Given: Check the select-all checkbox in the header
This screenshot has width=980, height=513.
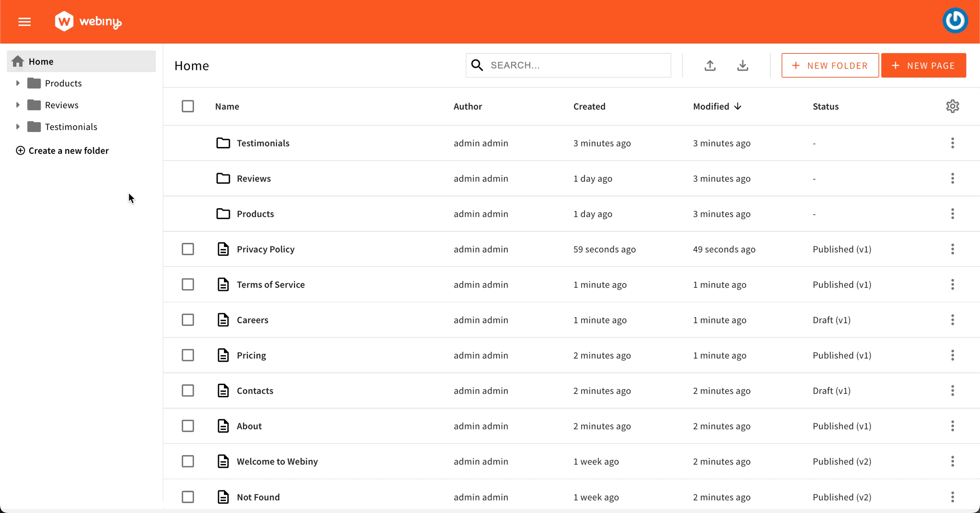Looking at the screenshot, I should (188, 106).
